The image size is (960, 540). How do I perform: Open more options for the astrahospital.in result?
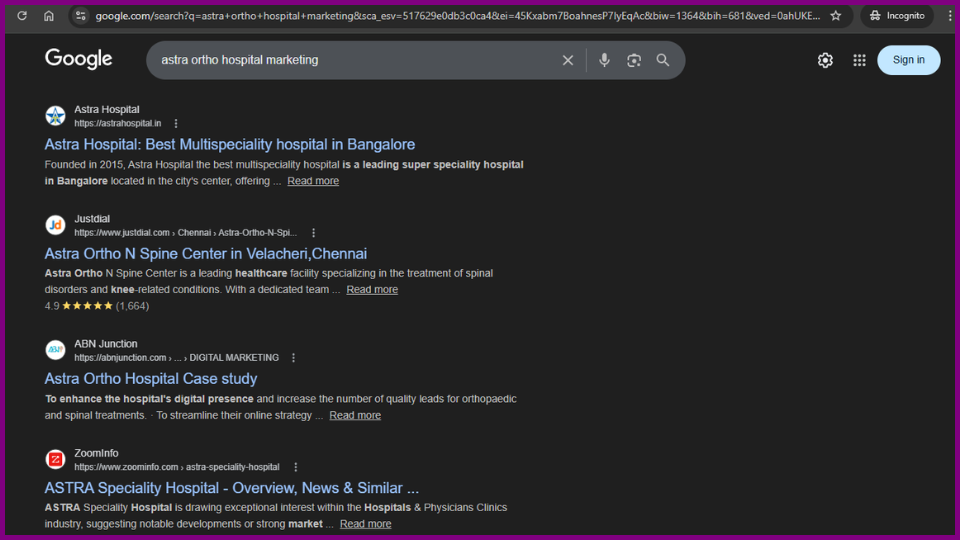[x=176, y=123]
